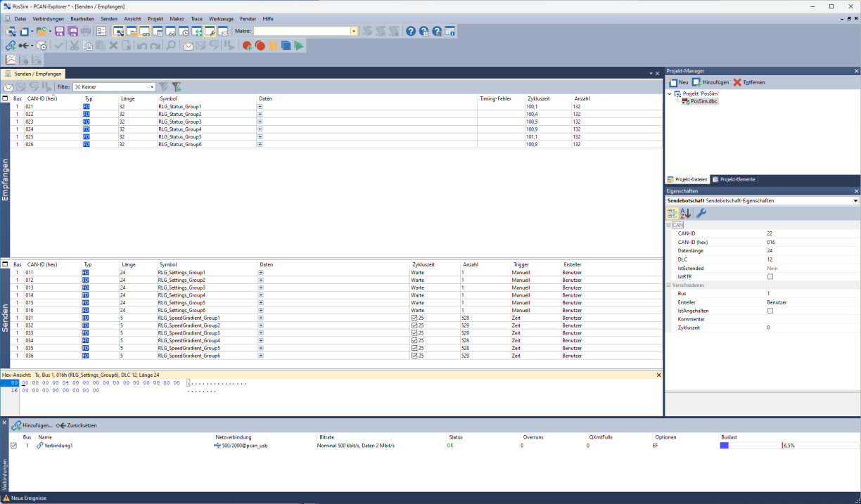The width and height of the screenshot is (861, 504).
Task: Click the new transmit message envelope icon in main toolbar
Action: 189,46
